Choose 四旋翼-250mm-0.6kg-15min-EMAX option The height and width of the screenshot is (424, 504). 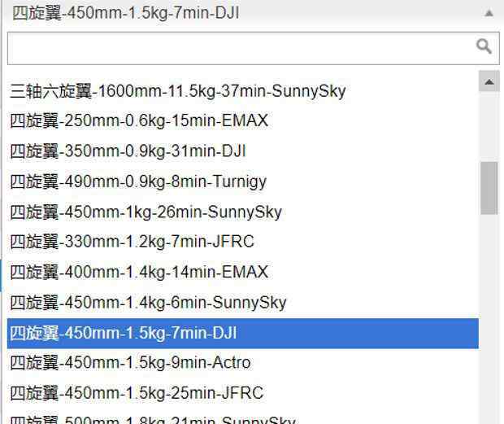(139, 120)
